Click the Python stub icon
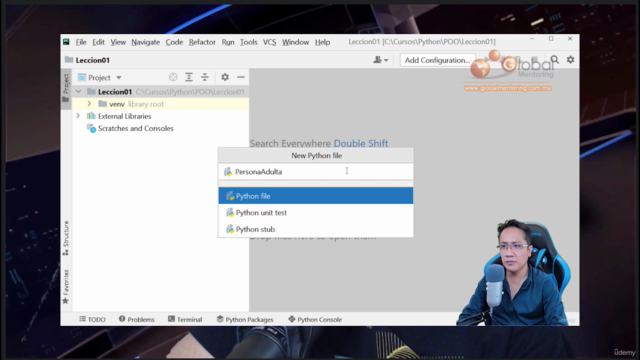The image size is (640, 360). [x=230, y=229]
